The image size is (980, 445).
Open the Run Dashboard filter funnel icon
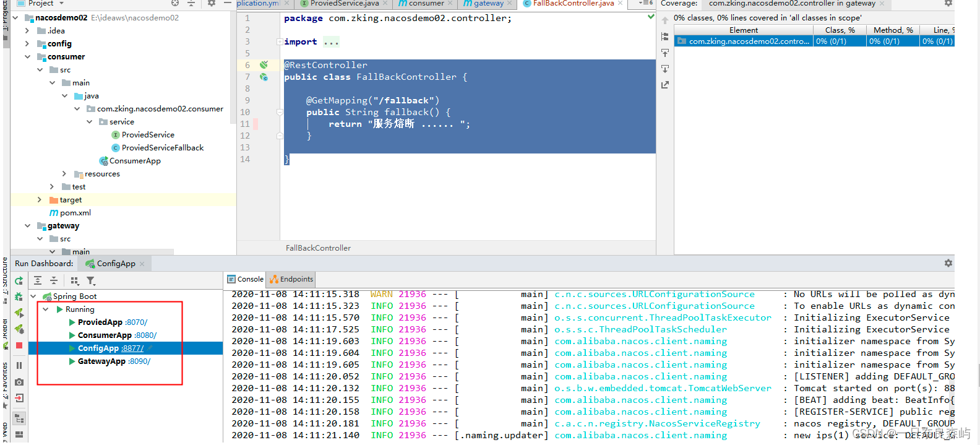91,280
